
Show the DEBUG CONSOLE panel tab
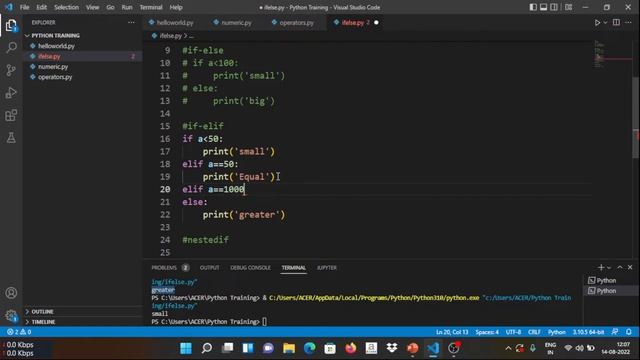point(250,268)
